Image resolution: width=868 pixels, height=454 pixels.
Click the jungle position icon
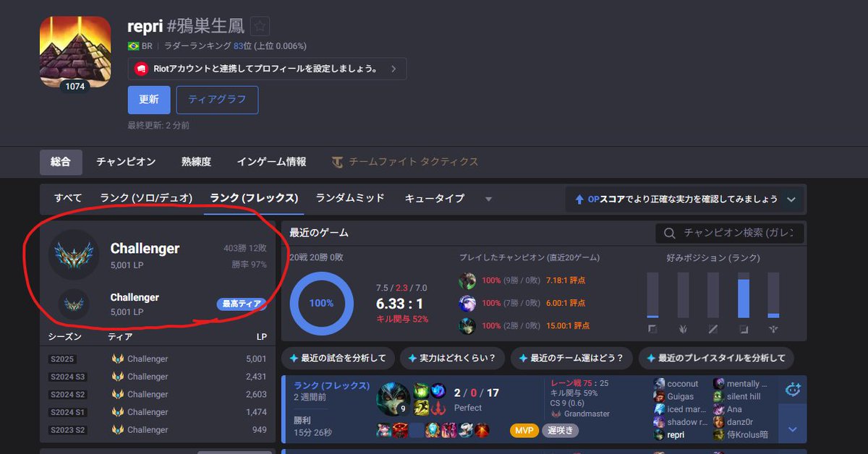(683, 329)
